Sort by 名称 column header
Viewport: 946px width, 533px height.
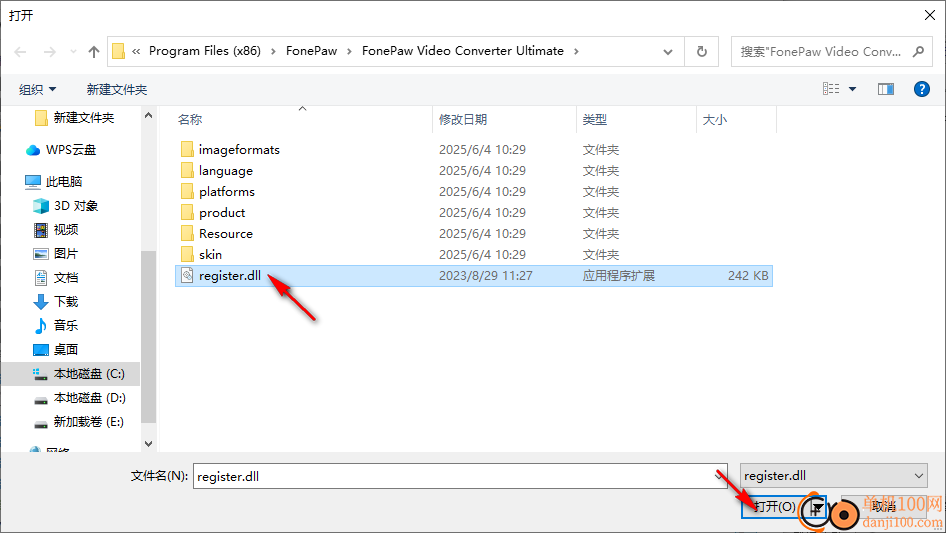(303, 120)
